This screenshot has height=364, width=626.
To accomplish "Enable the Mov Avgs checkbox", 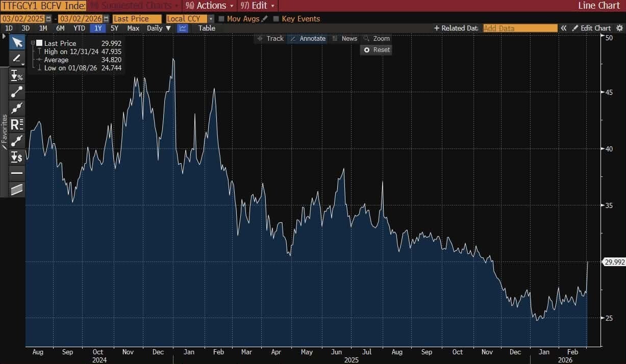I will click(x=221, y=19).
